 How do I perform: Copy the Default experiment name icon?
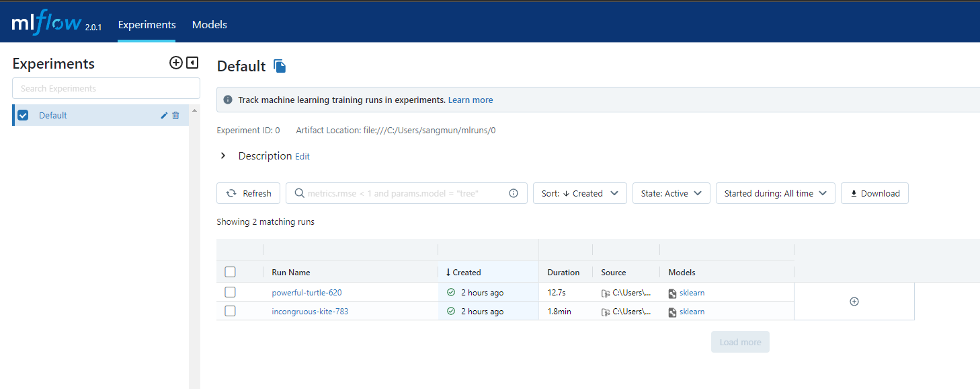[280, 66]
